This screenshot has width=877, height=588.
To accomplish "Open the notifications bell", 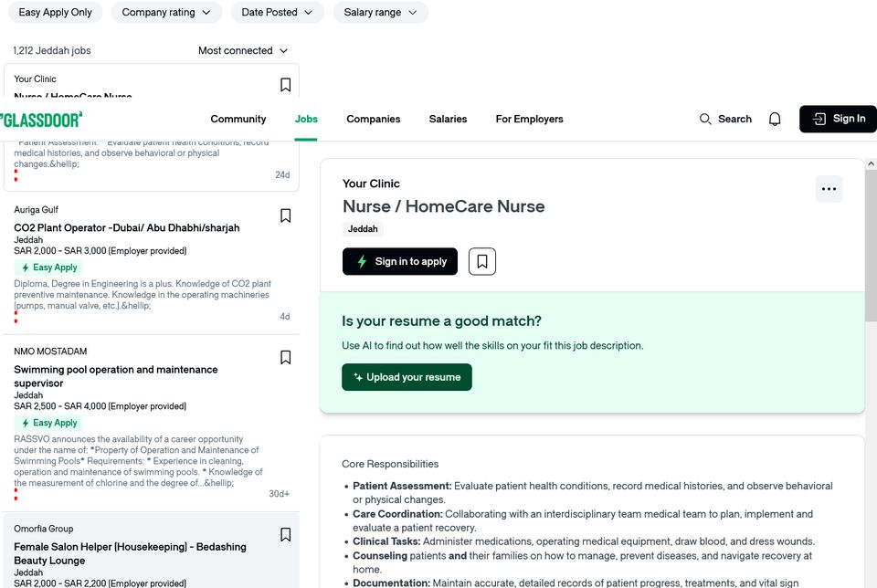I will pos(775,119).
